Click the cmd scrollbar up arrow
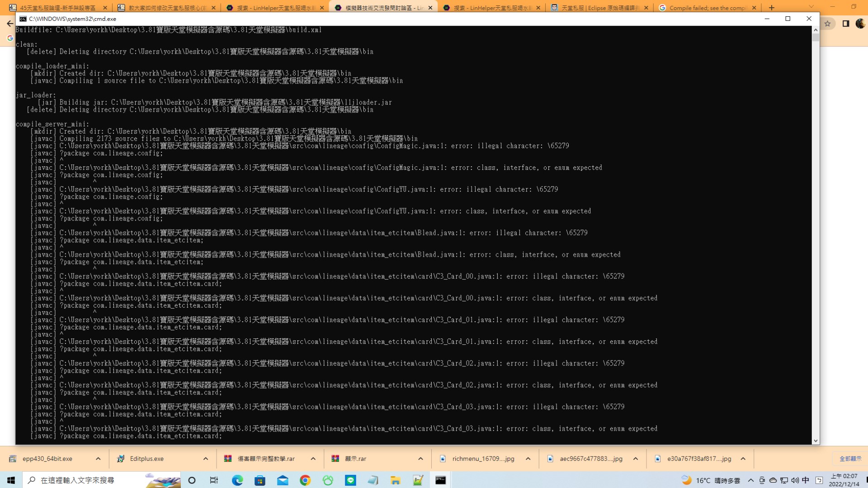This screenshot has width=868, height=488. click(x=816, y=30)
